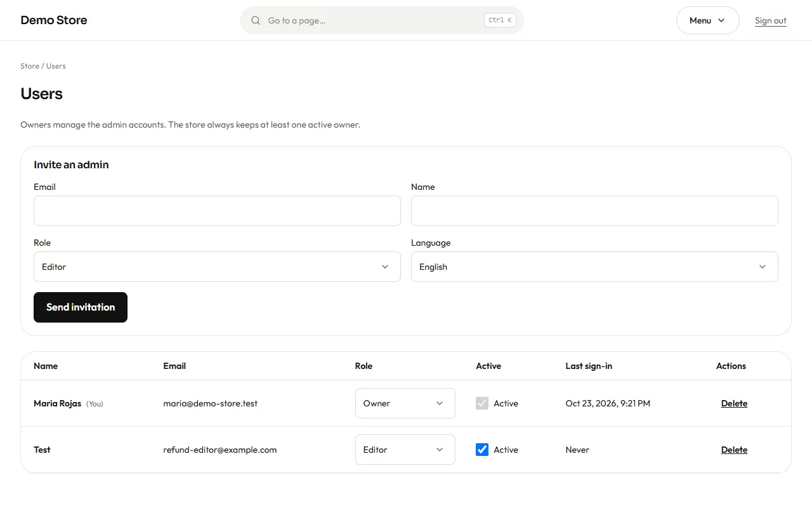
Task: Click the Ctrl K shortcut badge
Action: 500,20
